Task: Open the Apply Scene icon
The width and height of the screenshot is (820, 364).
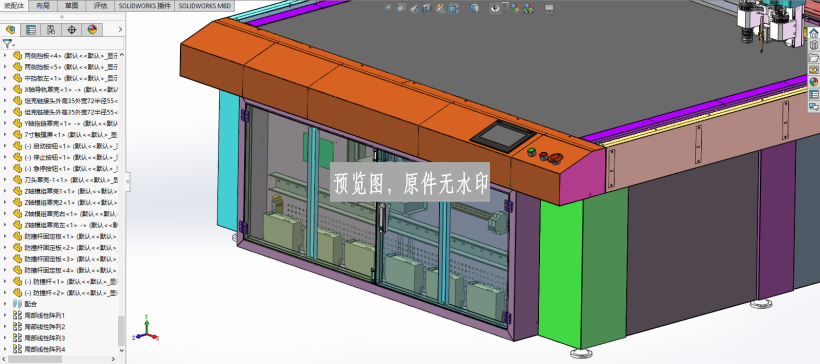Action: coord(529,8)
